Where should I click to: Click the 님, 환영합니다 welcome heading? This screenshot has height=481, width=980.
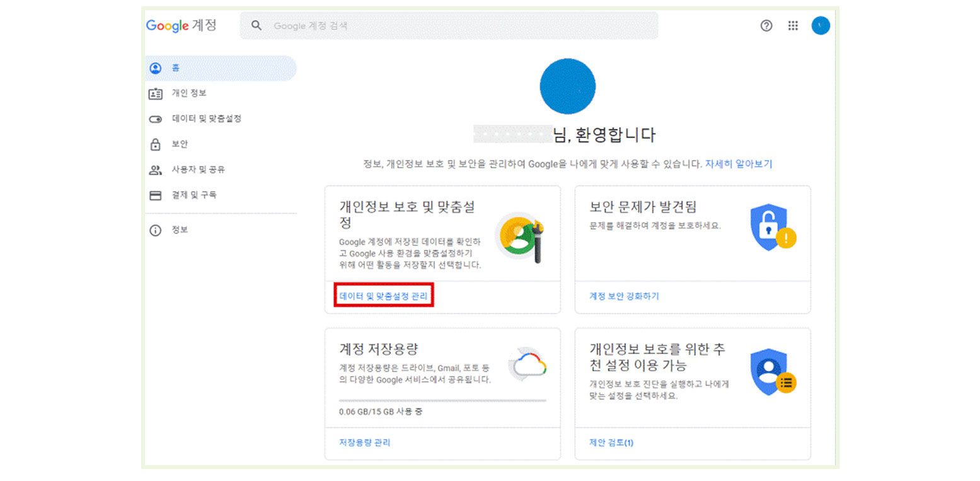pos(604,134)
